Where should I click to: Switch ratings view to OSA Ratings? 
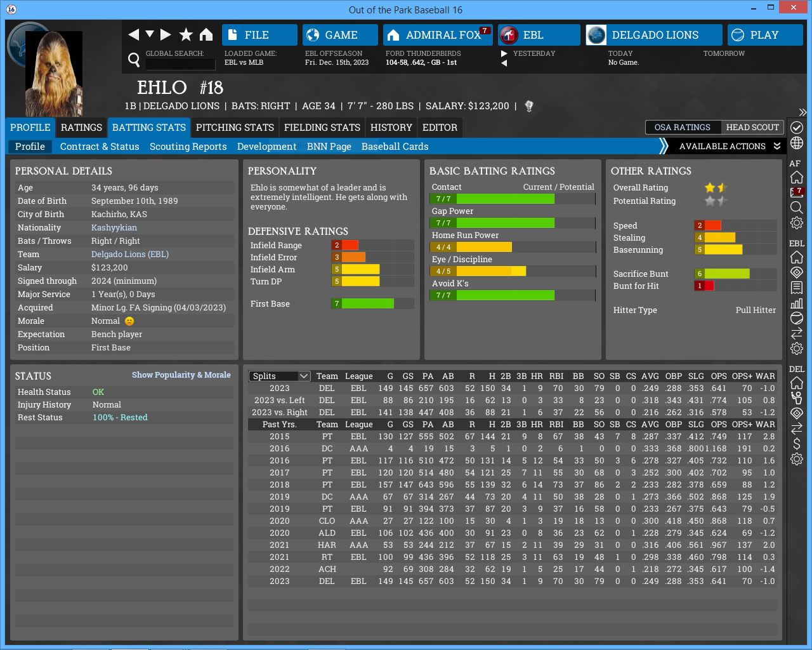pyautogui.click(x=683, y=127)
